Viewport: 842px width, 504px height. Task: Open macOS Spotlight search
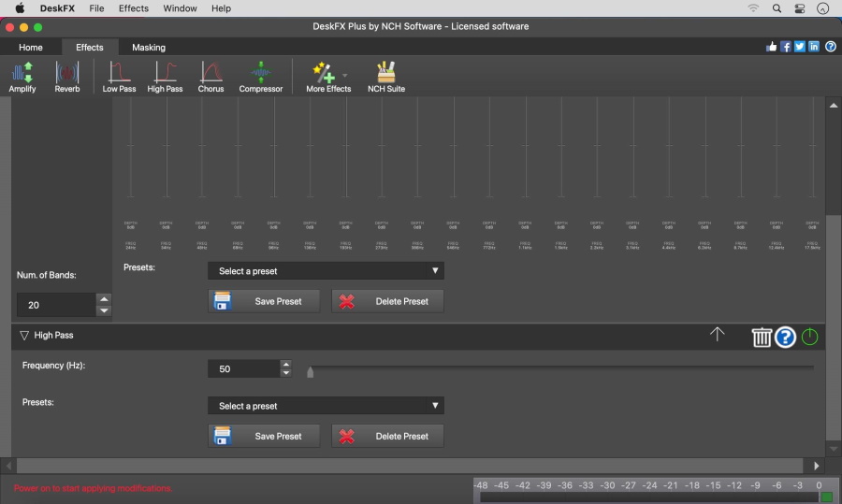(777, 8)
